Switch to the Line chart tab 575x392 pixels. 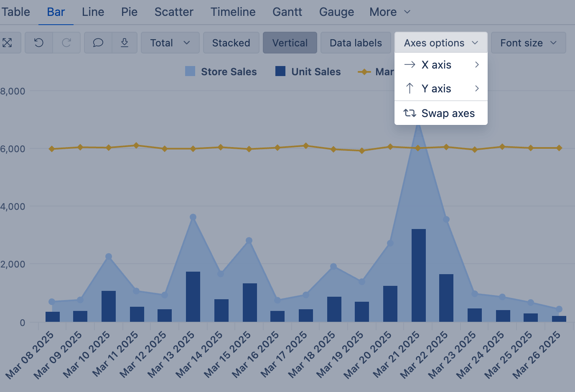[x=93, y=12]
